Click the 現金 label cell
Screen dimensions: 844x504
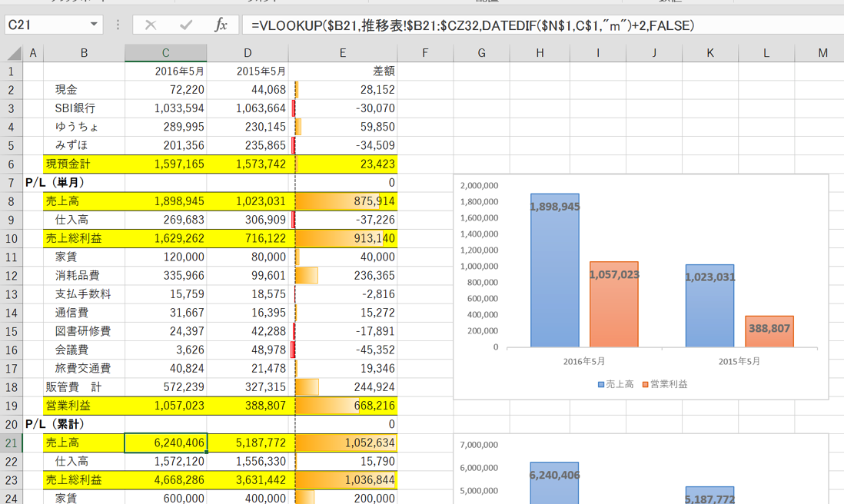coord(84,90)
